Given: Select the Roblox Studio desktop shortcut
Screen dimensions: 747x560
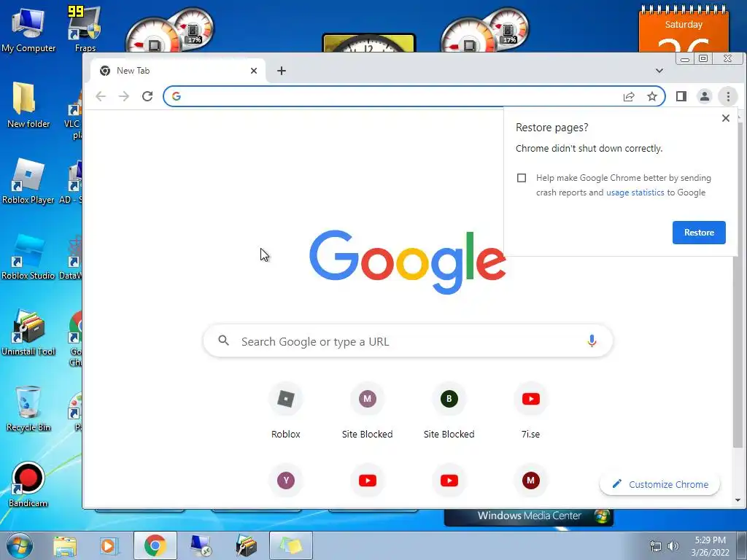Looking at the screenshot, I should (28, 257).
